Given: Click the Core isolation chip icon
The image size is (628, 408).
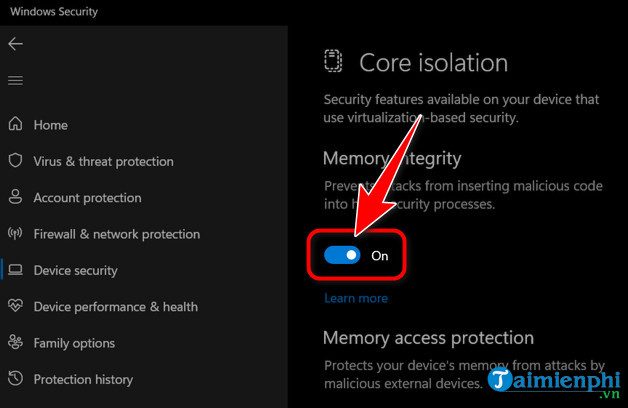Looking at the screenshot, I should 333,62.
